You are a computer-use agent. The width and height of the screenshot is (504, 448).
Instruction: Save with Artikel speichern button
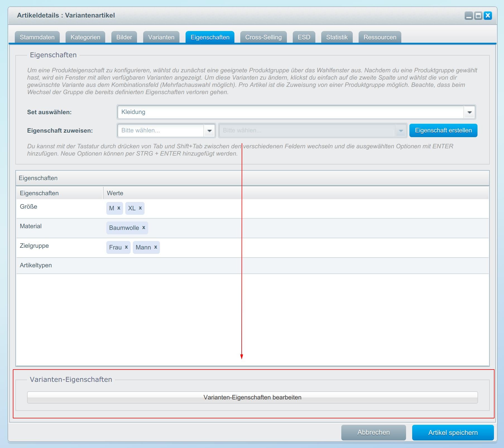453,433
